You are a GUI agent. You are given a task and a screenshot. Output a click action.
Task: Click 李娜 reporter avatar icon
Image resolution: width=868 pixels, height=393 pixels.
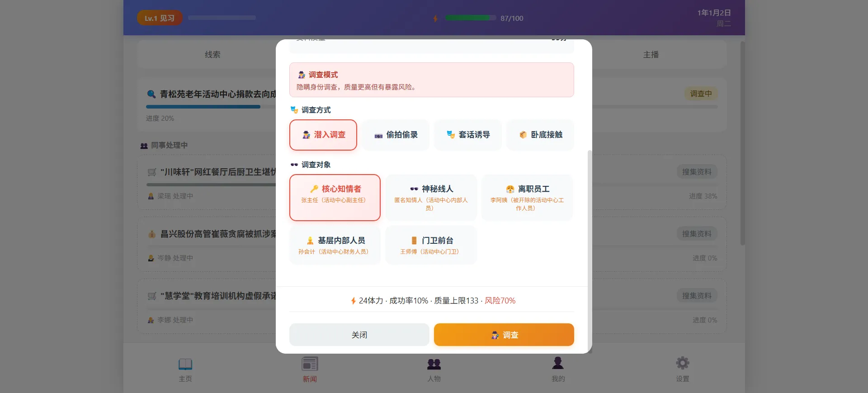(x=151, y=320)
